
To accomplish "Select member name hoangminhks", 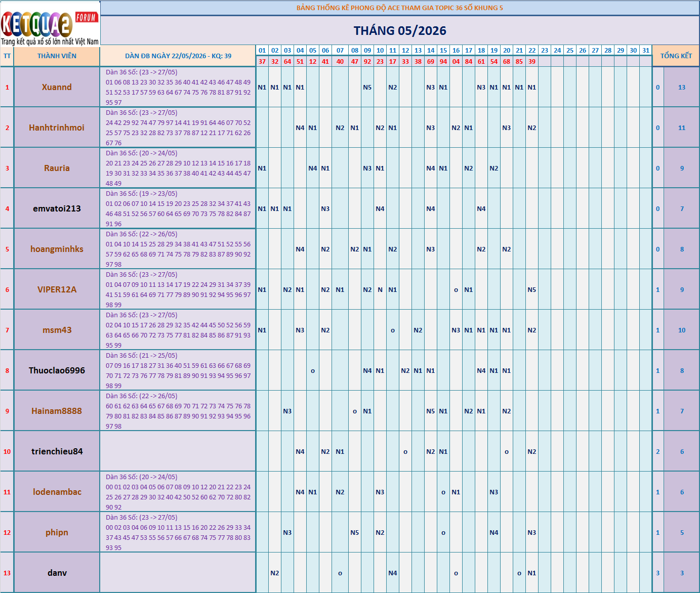I will point(57,249).
